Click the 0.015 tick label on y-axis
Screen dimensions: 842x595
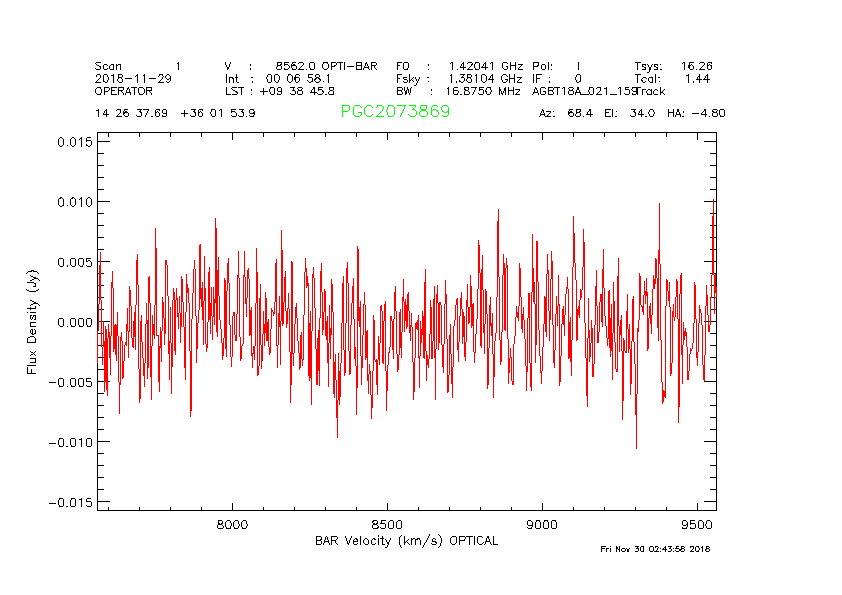click(x=73, y=142)
